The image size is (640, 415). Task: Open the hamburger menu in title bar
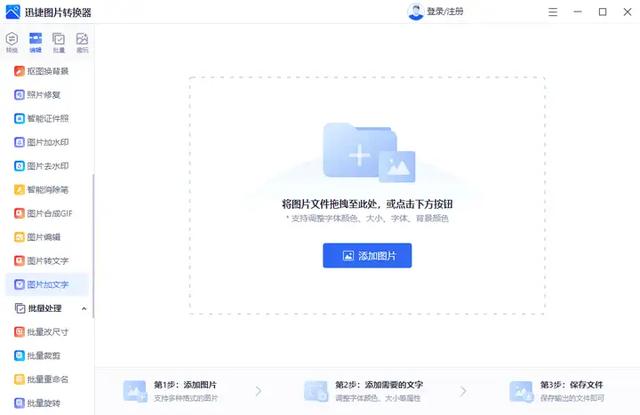[x=553, y=12]
